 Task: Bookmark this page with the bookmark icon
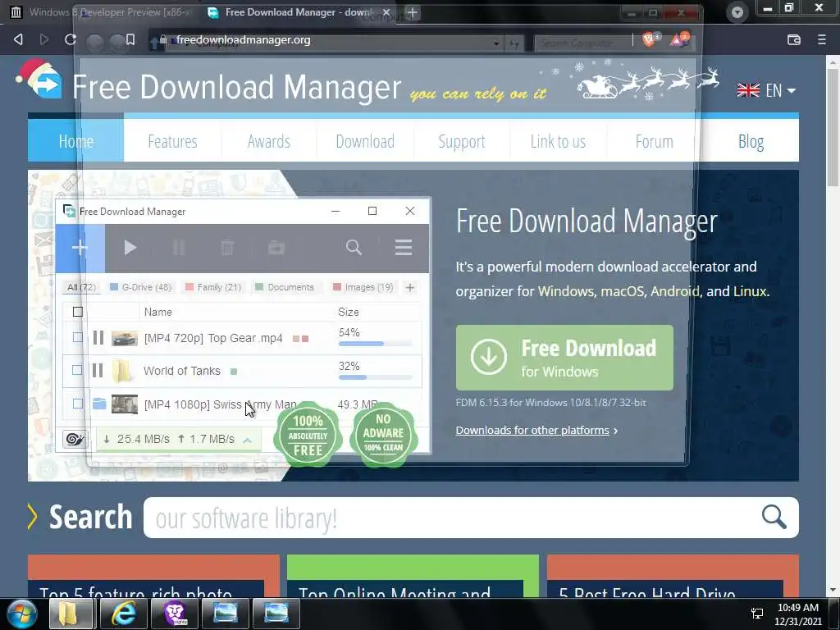130,39
